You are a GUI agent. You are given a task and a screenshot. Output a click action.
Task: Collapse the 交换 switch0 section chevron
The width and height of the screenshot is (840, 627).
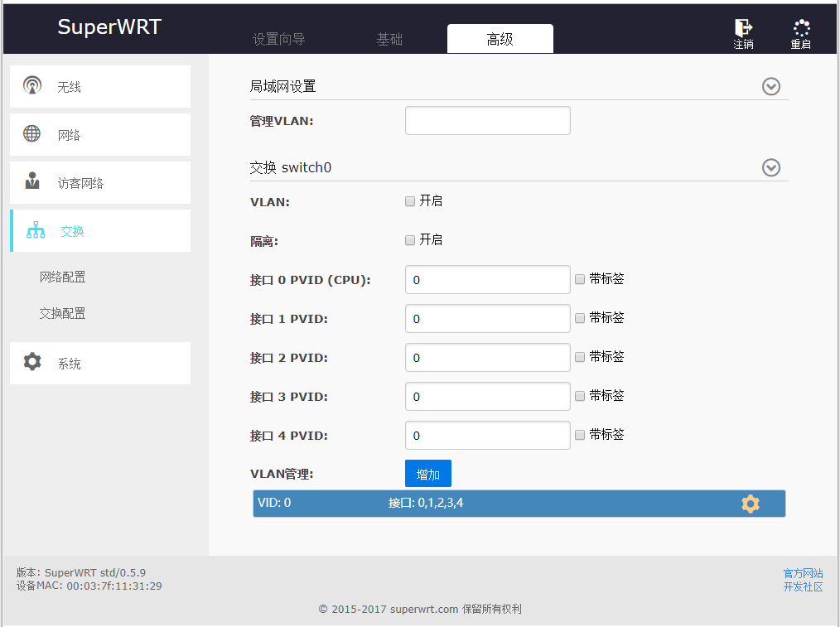[x=771, y=167]
